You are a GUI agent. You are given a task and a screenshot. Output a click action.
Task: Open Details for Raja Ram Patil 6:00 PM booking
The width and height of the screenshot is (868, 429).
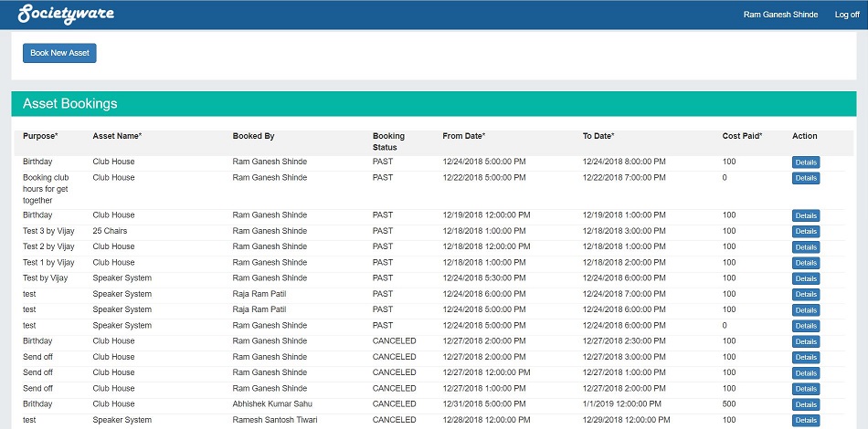[806, 294]
